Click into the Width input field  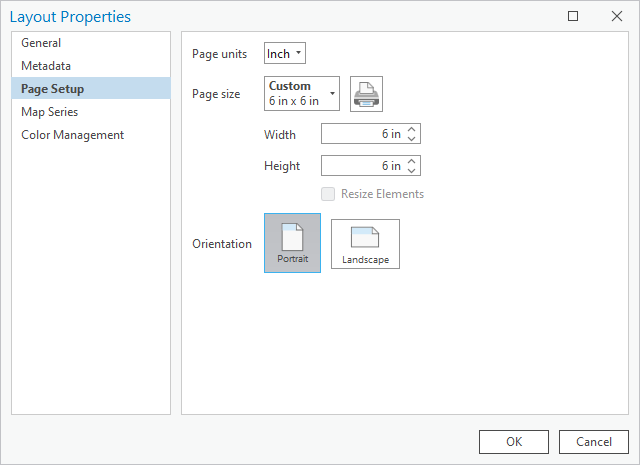tap(363, 133)
